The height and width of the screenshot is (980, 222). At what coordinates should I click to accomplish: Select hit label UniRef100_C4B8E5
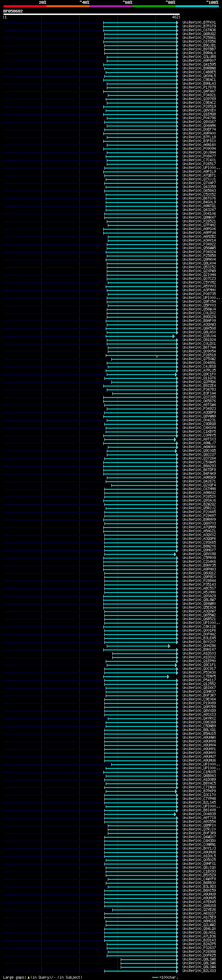click(x=199, y=72)
